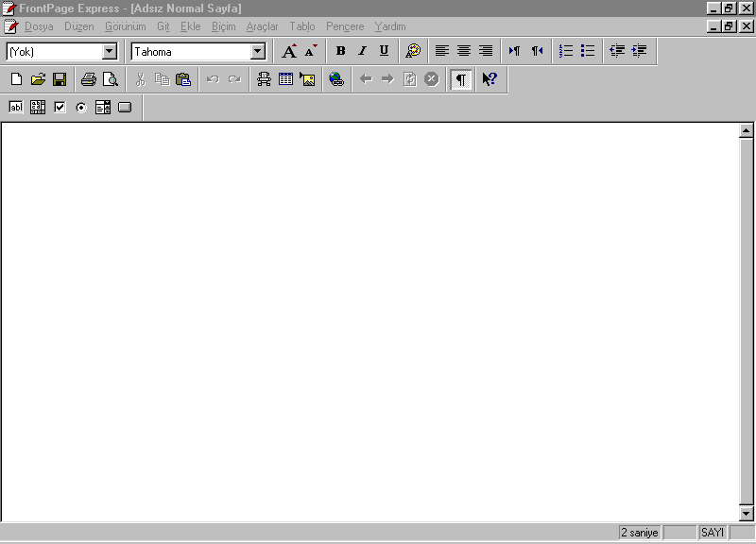Insert a radio button form field

point(81,108)
